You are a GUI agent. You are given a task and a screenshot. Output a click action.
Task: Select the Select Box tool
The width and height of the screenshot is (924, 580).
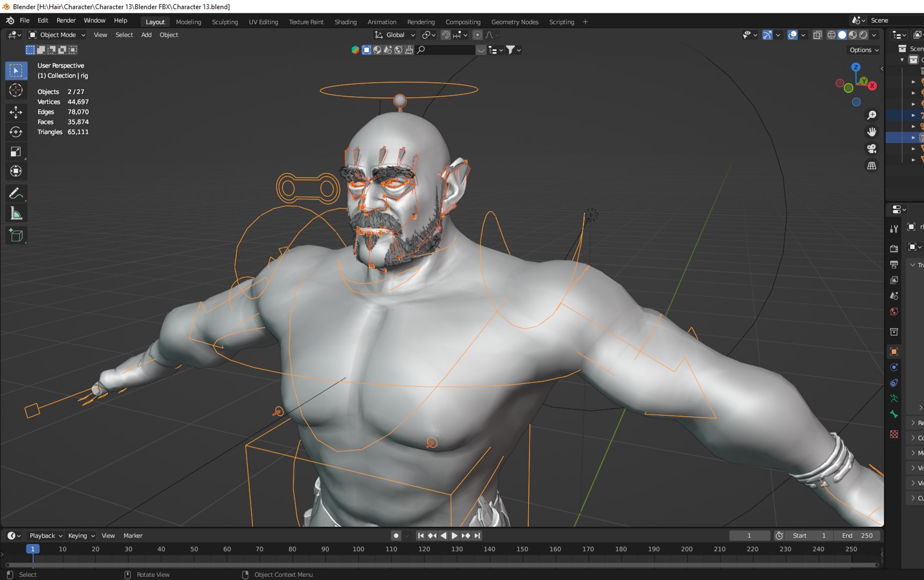[16, 70]
